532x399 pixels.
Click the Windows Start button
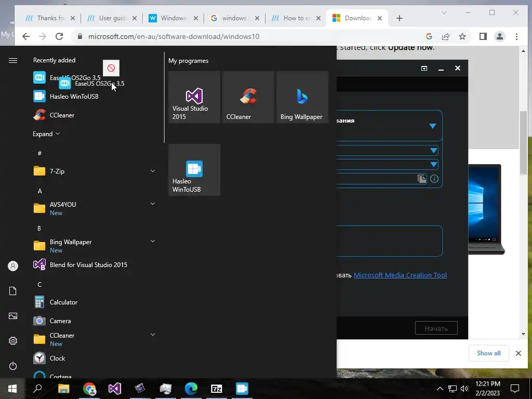[12, 389]
